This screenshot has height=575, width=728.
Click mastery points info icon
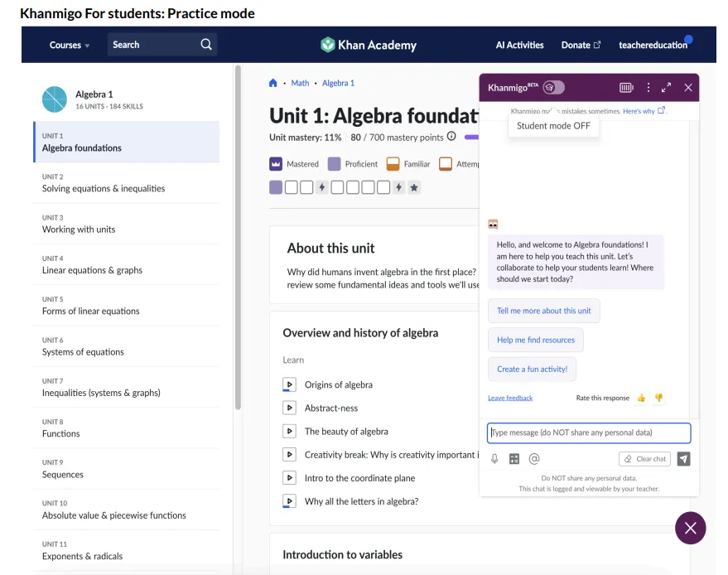[x=451, y=138]
